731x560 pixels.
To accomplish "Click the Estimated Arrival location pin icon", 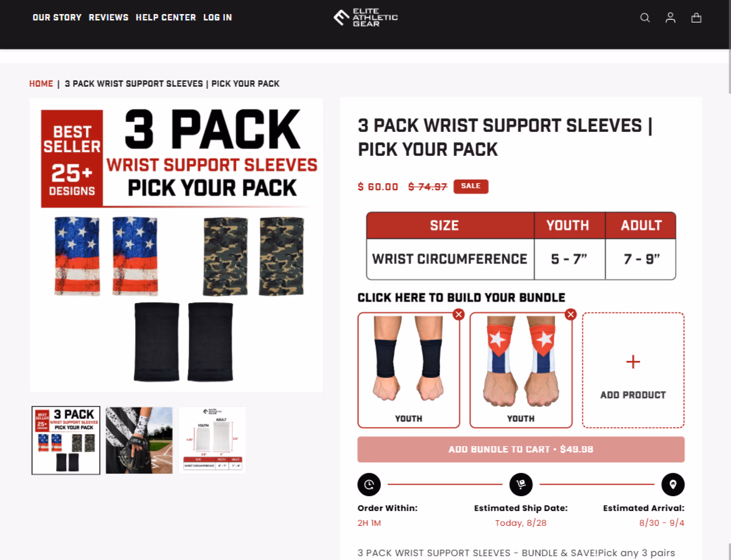I will (x=673, y=484).
